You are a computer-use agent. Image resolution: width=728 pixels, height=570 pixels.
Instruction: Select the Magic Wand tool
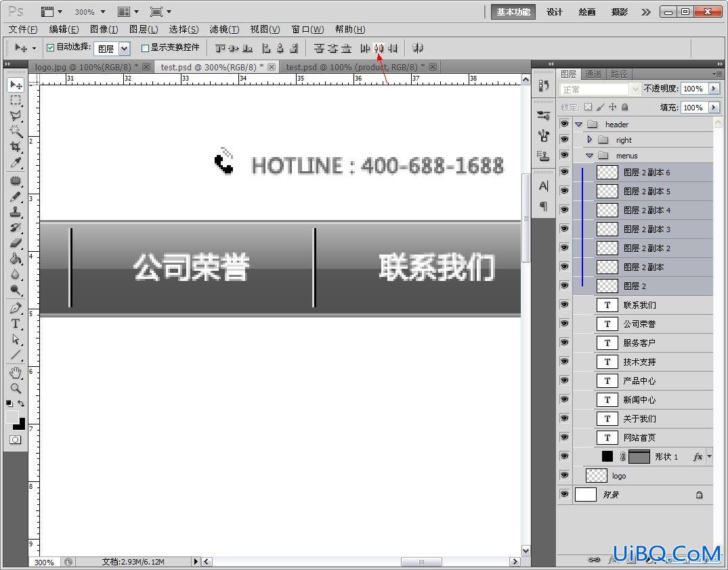[x=16, y=131]
